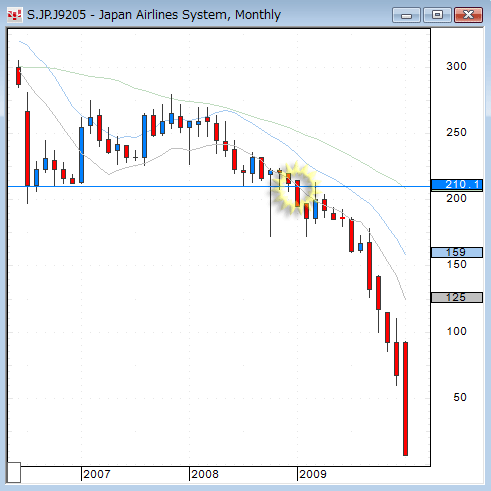Click the 150 price axis label

point(456,264)
